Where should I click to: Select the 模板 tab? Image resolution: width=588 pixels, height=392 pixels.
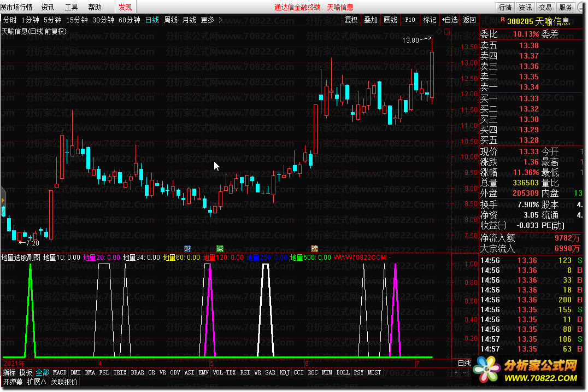click(26, 372)
